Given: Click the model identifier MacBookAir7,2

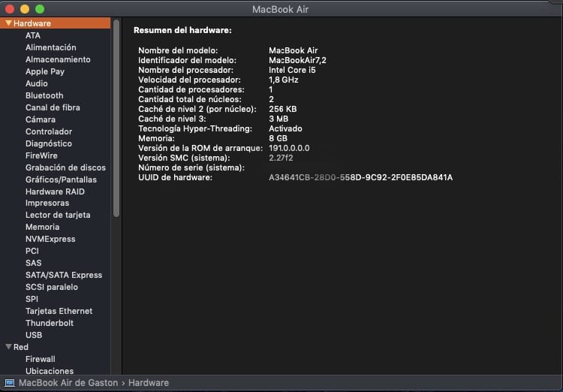Looking at the screenshot, I should 297,60.
